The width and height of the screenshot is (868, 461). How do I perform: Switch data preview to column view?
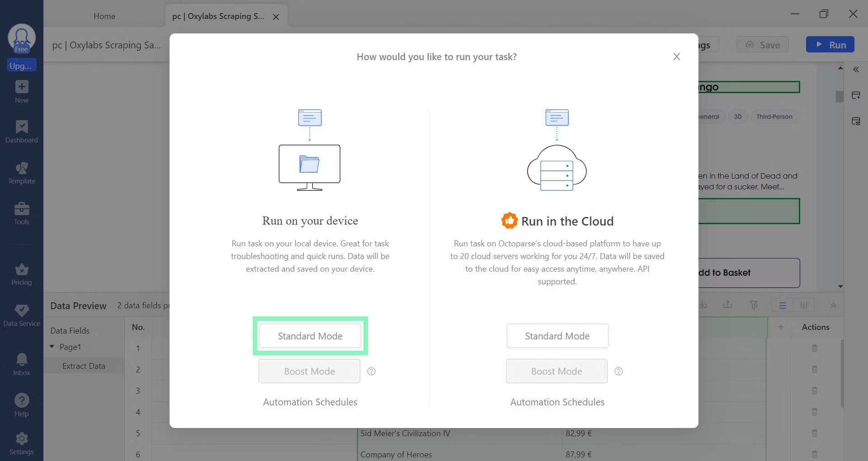point(803,306)
